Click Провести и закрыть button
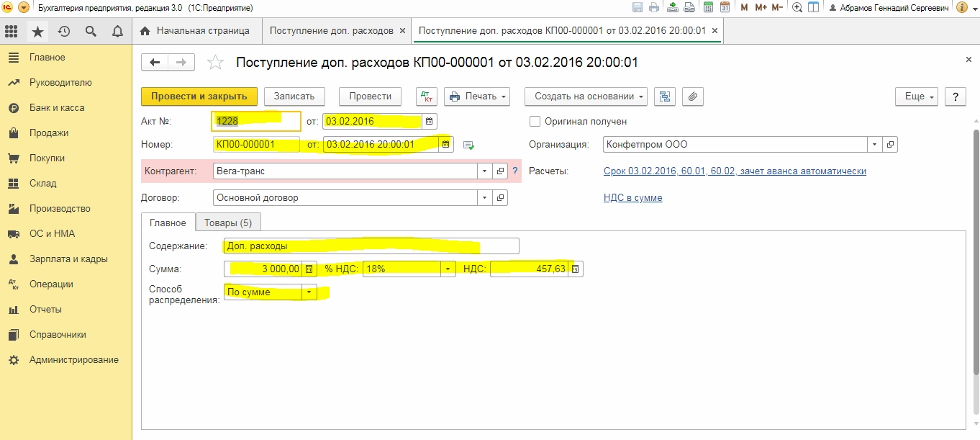Image resolution: width=980 pixels, height=440 pixels. 199,96
